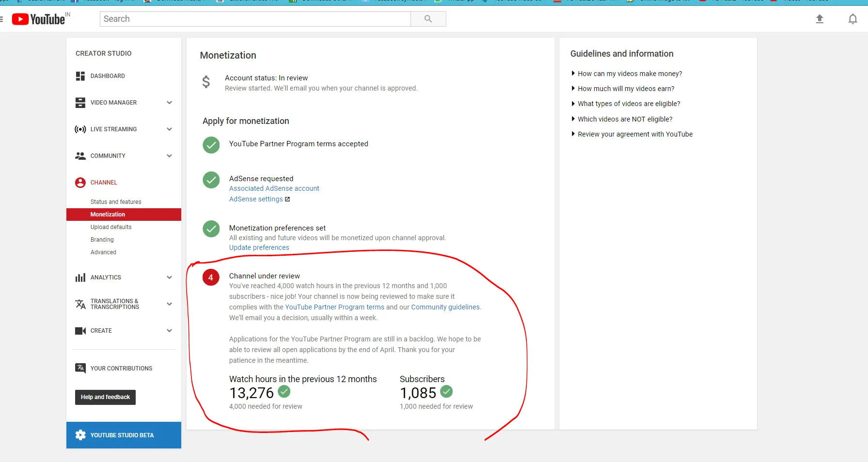Click the Community people icon
Image resolution: width=868 pixels, height=462 pixels.
click(80, 156)
